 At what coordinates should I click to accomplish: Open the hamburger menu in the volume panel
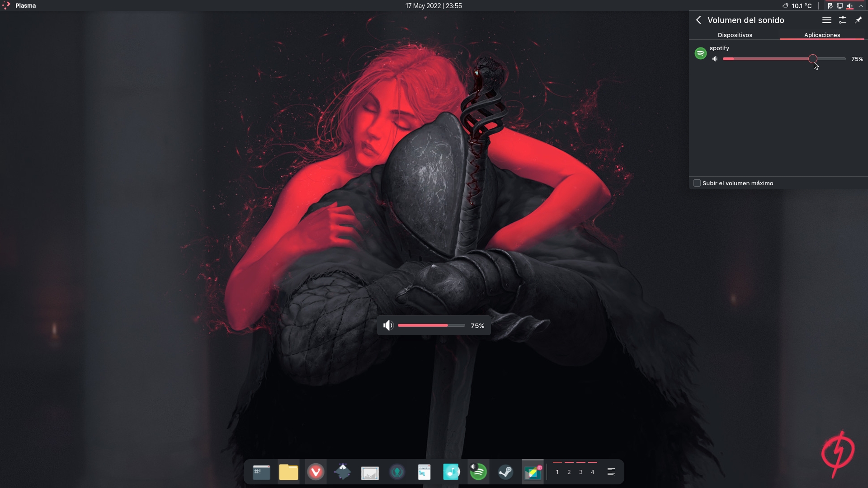tap(826, 20)
